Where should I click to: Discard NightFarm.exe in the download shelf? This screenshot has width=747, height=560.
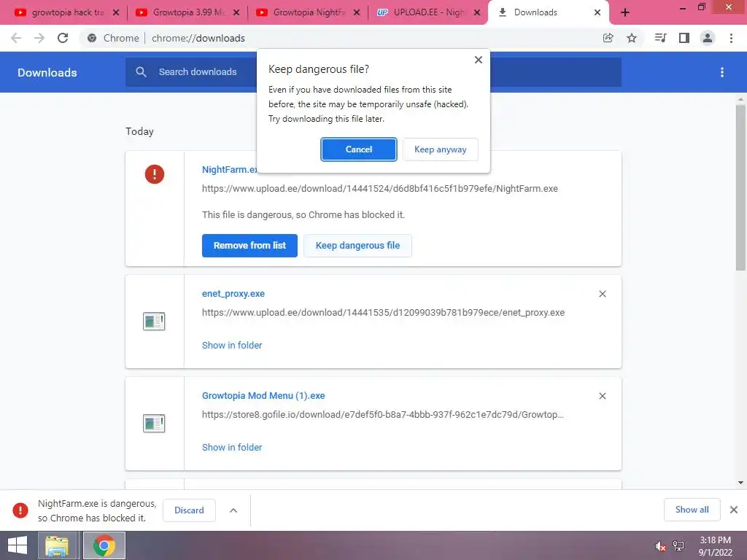point(189,510)
